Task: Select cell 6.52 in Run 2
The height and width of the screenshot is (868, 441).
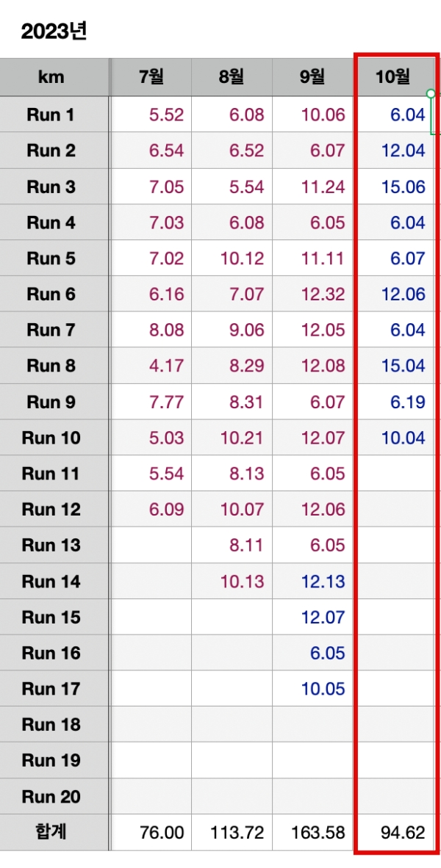Action: pos(232,151)
